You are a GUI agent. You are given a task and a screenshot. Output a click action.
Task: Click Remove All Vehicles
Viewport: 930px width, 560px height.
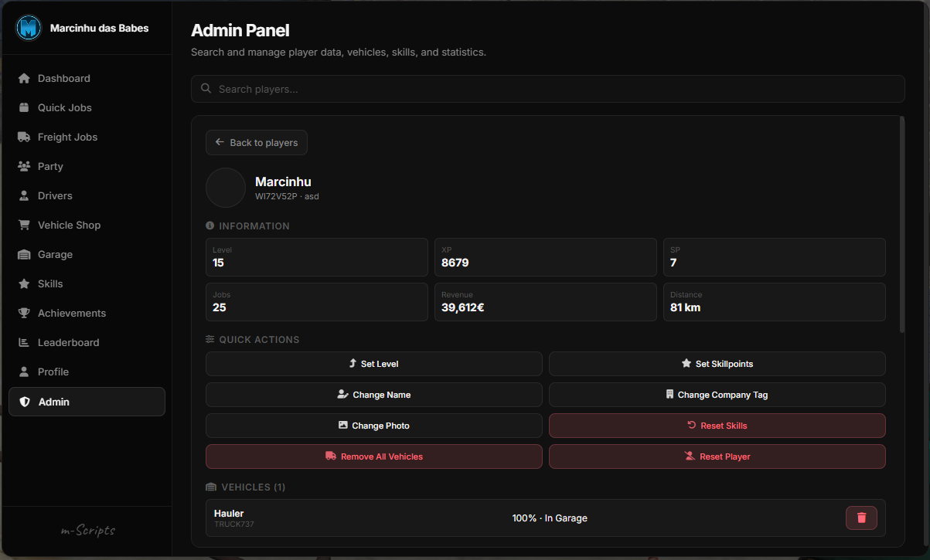(x=374, y=456)
